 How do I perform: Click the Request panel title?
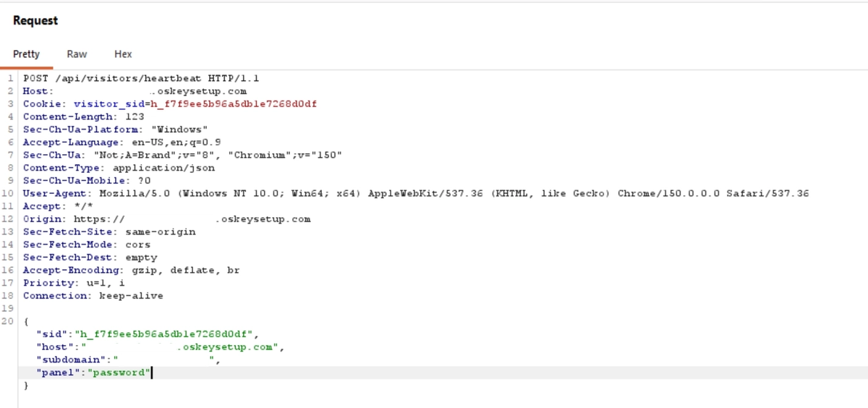click(x=35, y=20)
